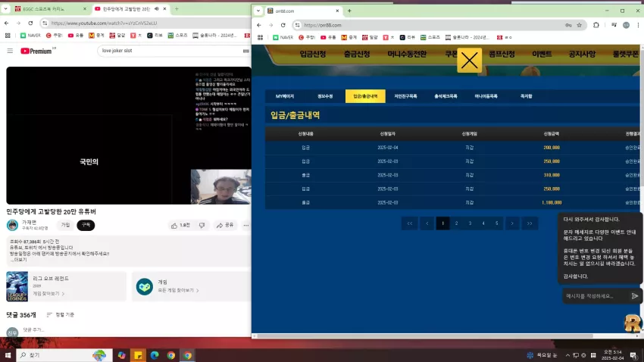Viewport: 644px width, 362px height.
Task: Open League of Legends game thumbnail
Action: tap(17, 286)
